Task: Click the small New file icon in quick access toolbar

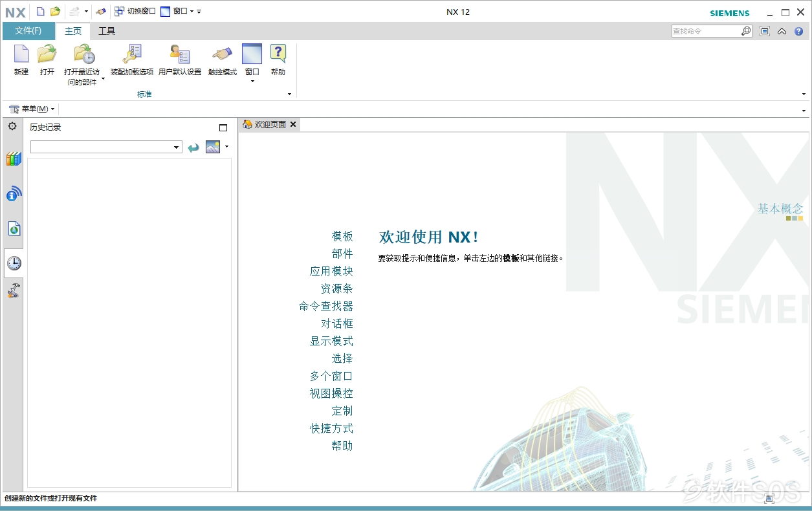Action: (x=40, y=11)
